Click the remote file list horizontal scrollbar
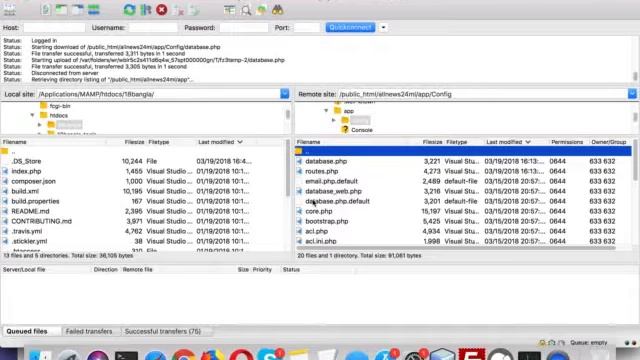The image size is (640, 360). click(x=455, y=248)
